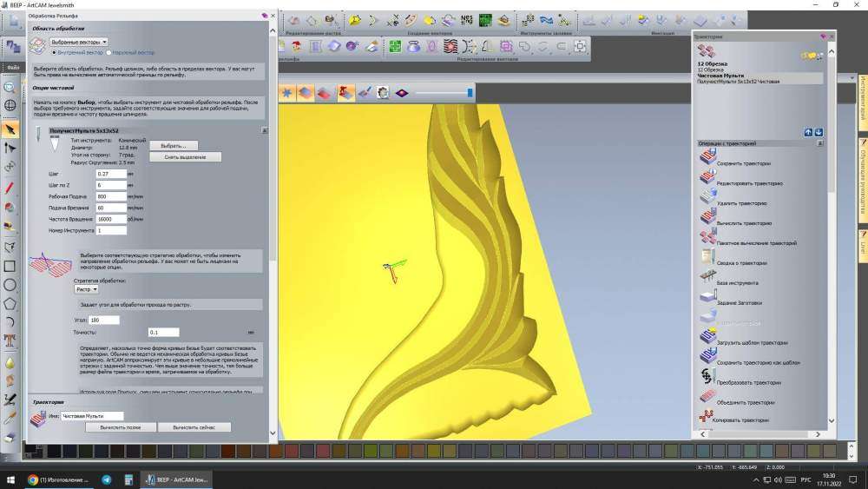Image resolution: width=868 pixels, height=489 pixels.
Task: Adjust the blue slider in the 3D view toolbar
Action: pos(470,92)
